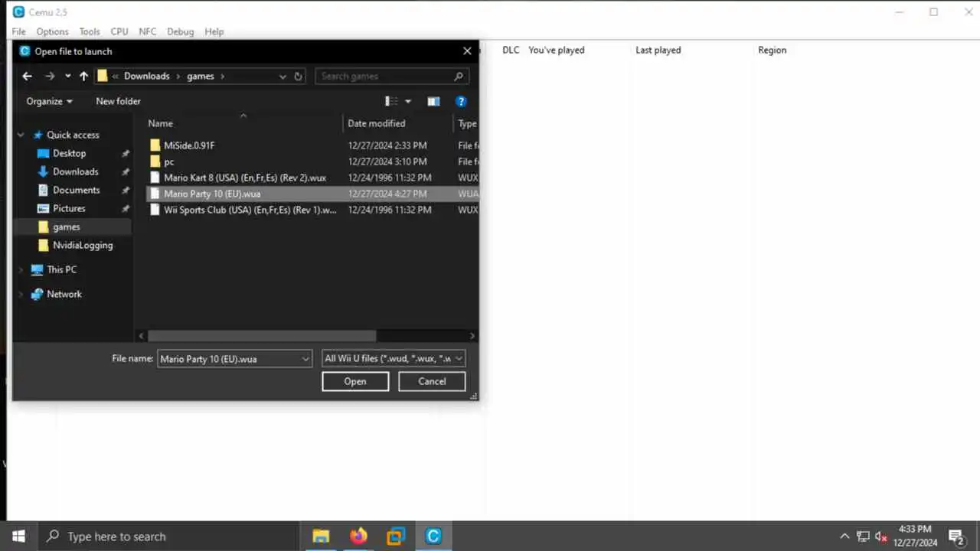980x551 pixels.
Task: Open file dialog help icon
Action: pyautogui.click(x=461, y=101)
